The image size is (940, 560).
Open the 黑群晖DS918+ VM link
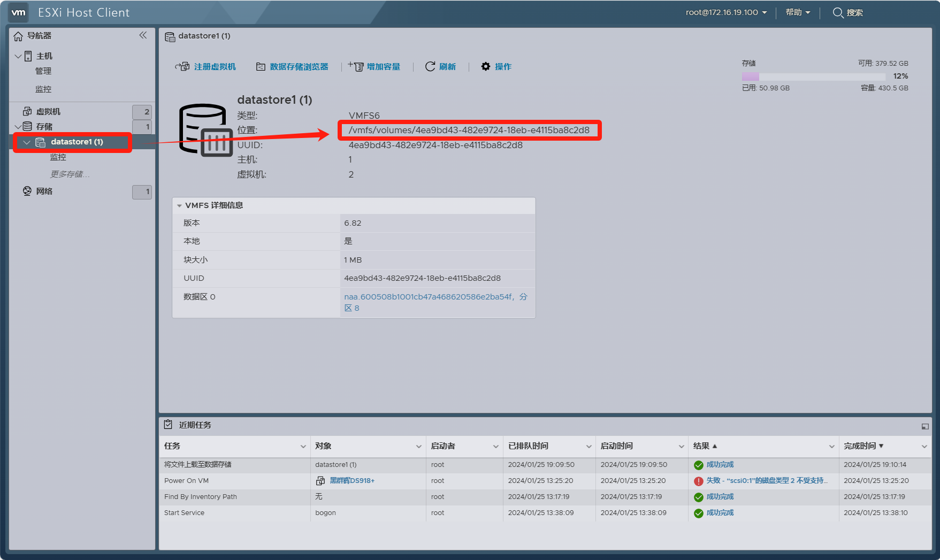(x=351, y=481)
